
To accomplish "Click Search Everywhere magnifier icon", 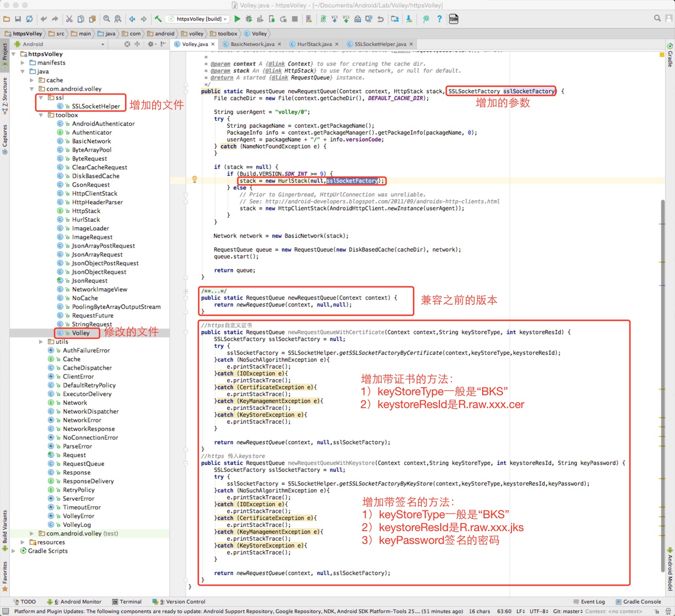I will [658, 18].
